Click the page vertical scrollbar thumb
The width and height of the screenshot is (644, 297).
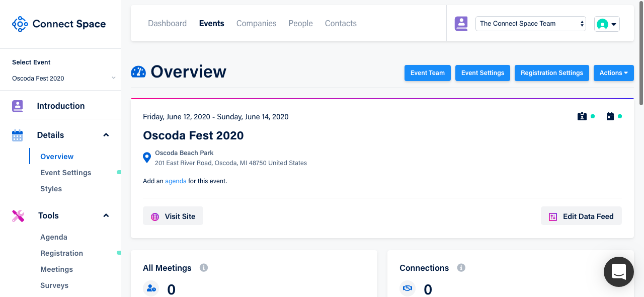[x=641, y=53]
